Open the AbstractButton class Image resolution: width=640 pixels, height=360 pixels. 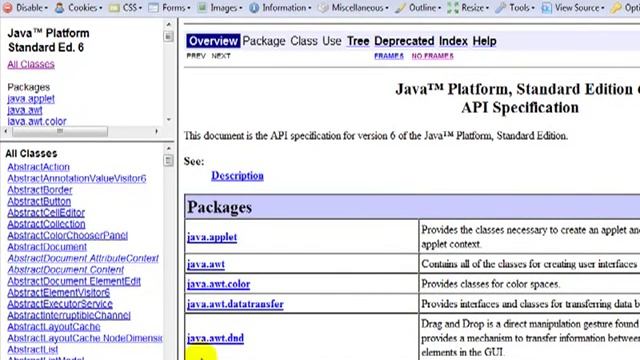tap(39, 201)
